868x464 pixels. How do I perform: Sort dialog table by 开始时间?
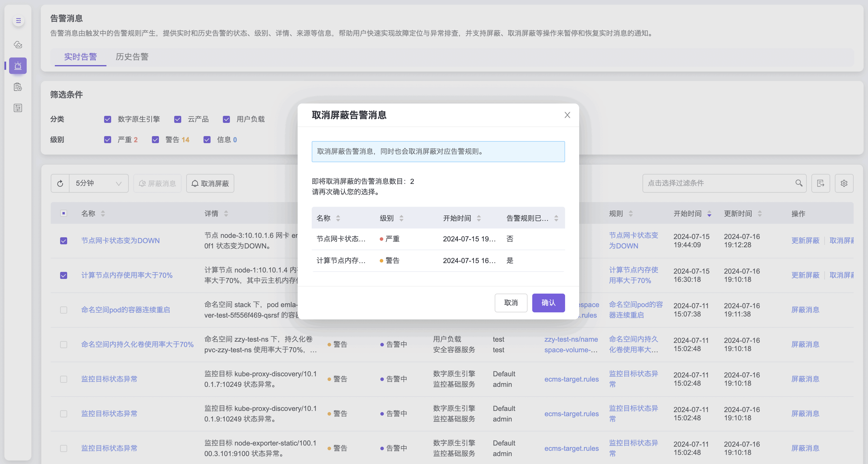[479, 218]
